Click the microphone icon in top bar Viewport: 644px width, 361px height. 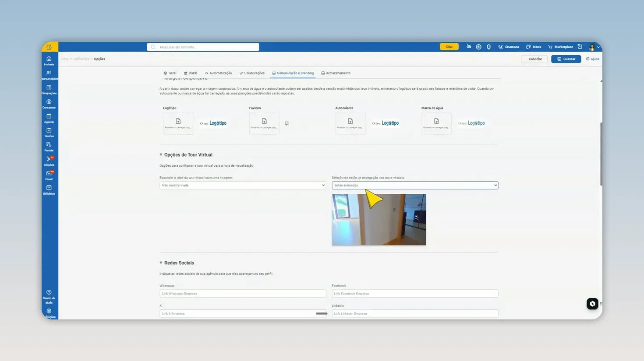(x=488, y=47)
